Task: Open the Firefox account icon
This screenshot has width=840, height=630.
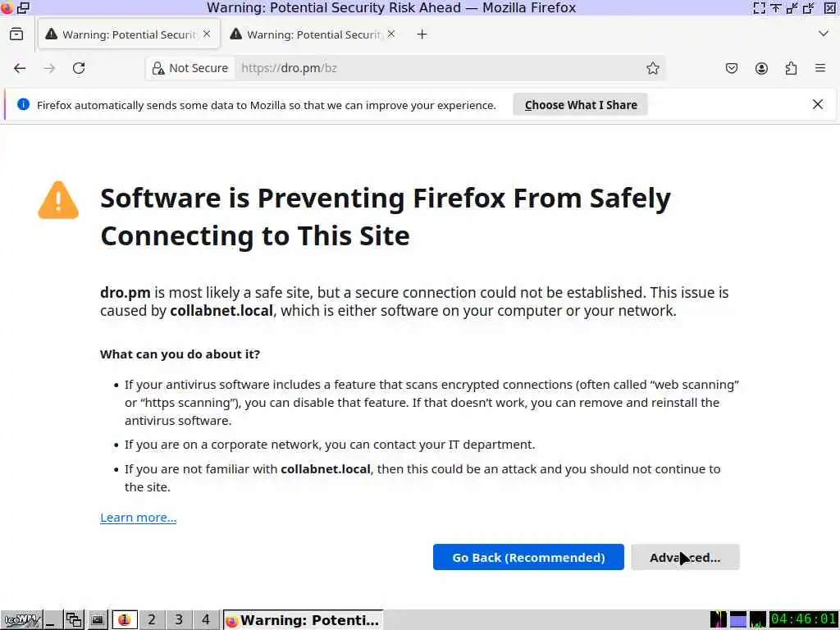Action: 761,68
